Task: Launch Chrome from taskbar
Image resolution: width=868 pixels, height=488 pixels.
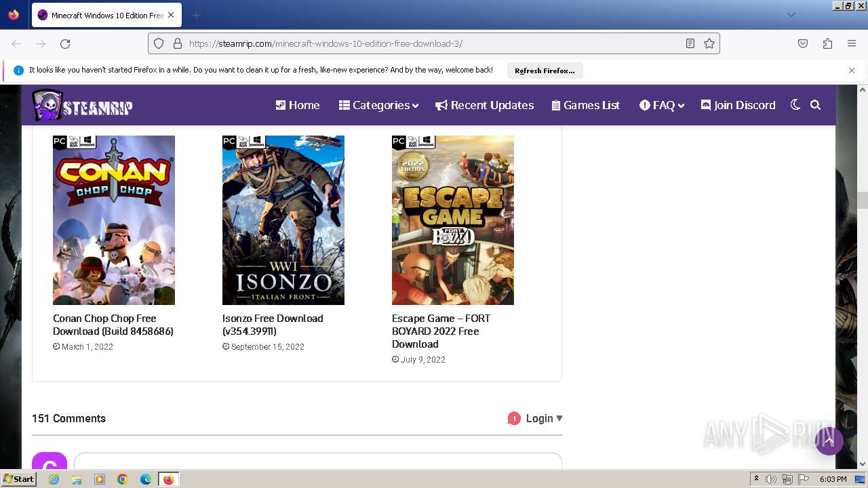Action: coord(123,479)
